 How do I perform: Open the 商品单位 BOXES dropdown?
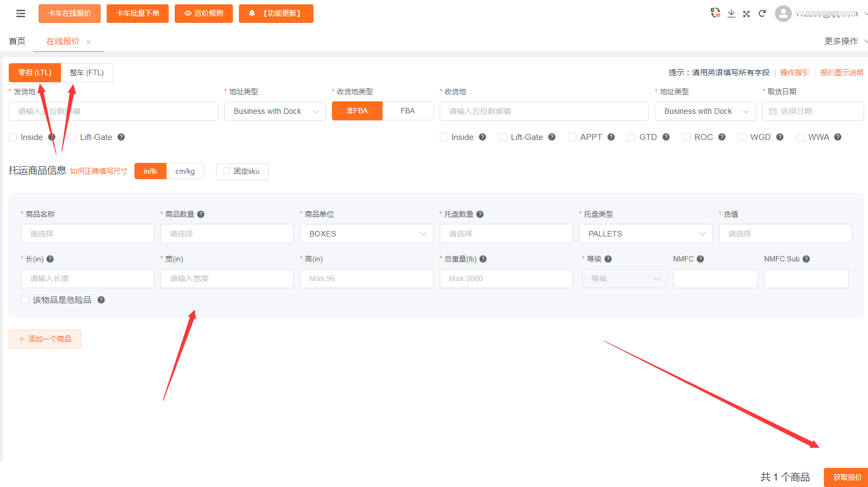click(x=366, y=234)
